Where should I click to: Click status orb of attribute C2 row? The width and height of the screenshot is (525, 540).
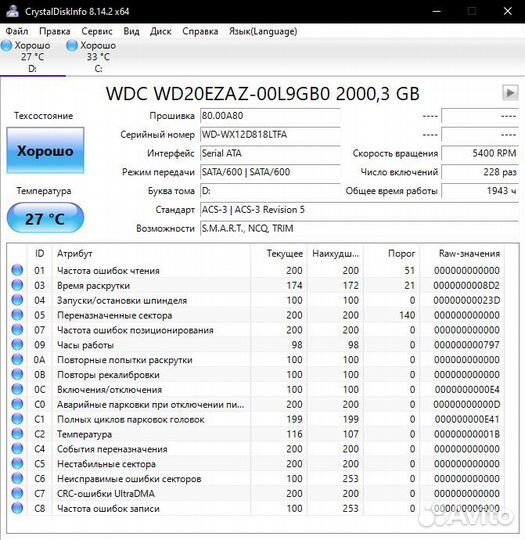click(x=17, y=434)
